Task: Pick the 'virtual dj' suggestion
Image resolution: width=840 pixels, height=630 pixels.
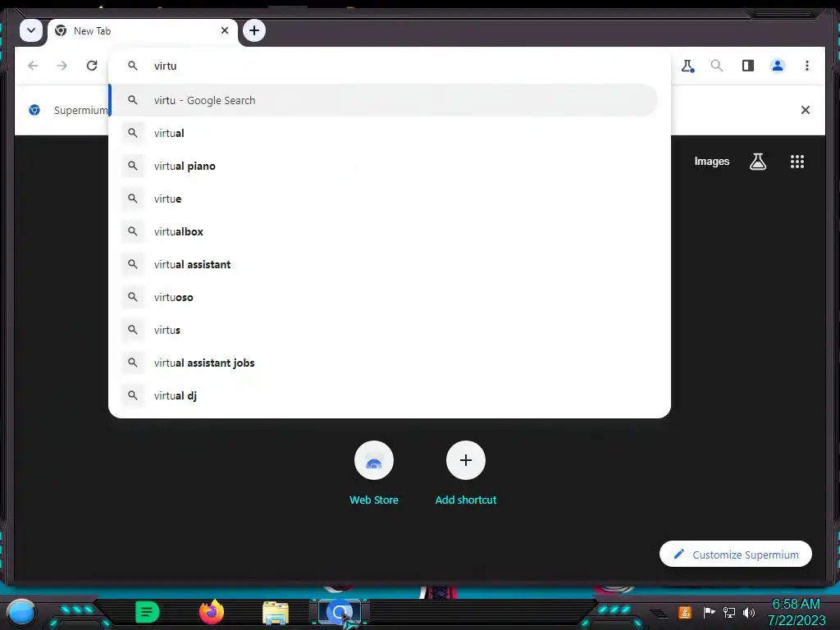Action: coord(384,395)
